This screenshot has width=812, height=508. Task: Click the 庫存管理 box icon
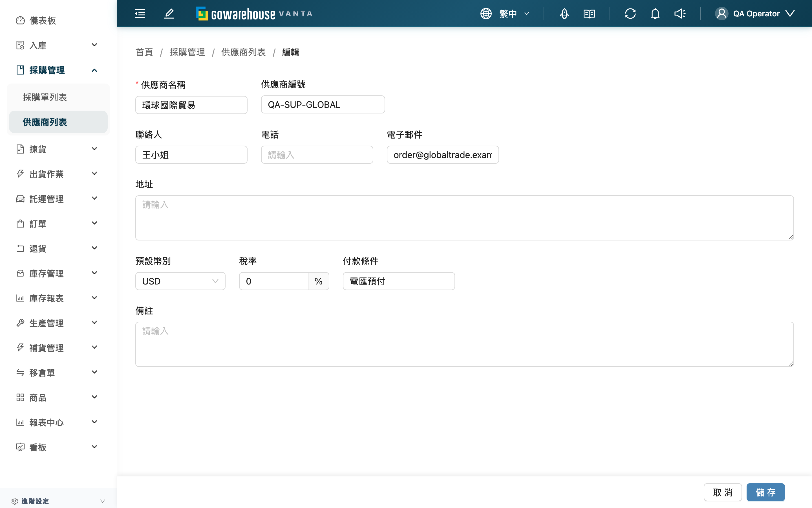coord(20,273)
